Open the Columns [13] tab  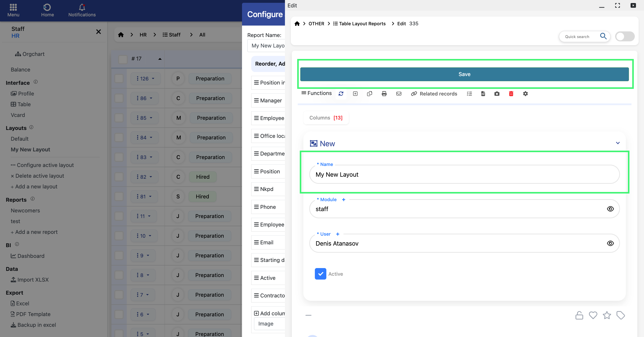[326, 118]
